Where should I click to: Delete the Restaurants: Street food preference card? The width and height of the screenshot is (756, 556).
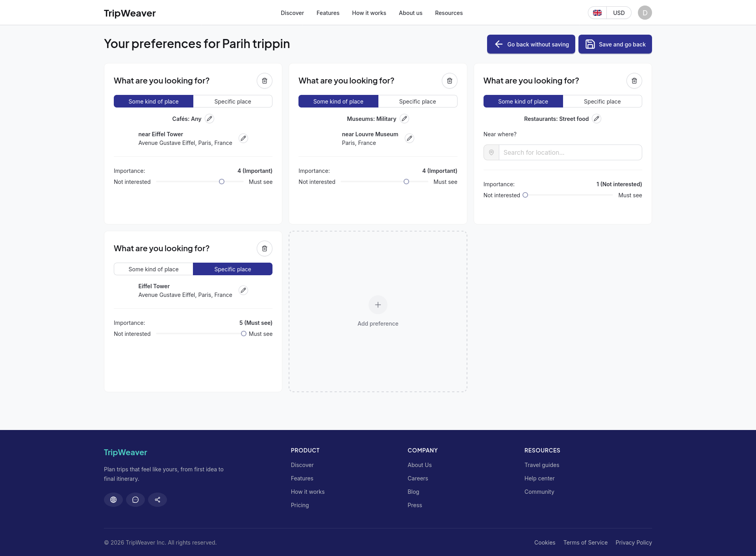point(634,81)
